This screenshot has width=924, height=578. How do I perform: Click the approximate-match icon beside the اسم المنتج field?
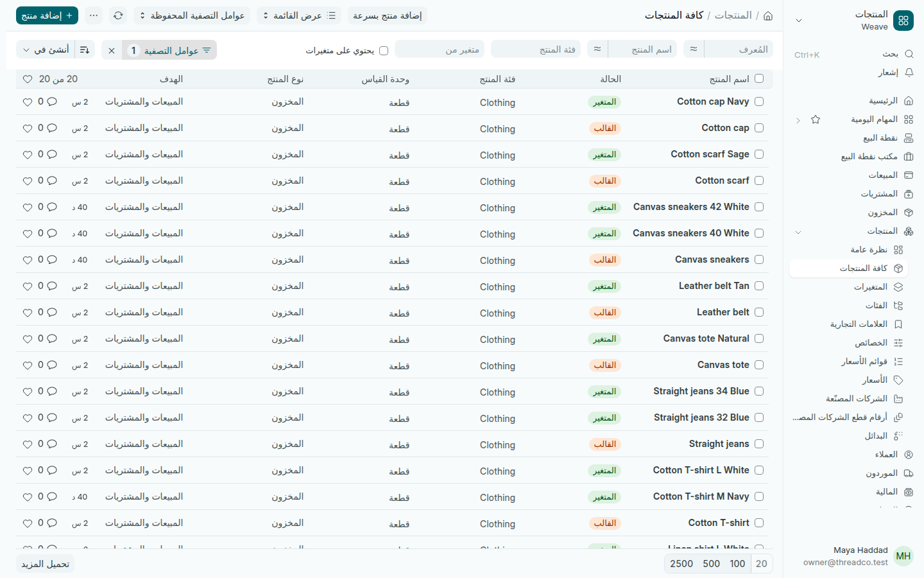pos(597,49)
